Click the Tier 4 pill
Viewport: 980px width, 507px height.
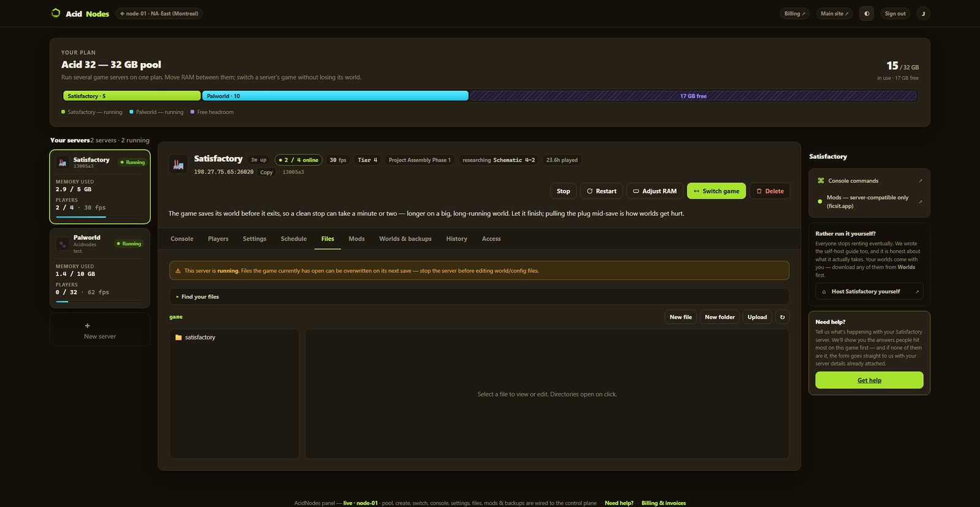[x=367, y=160]
